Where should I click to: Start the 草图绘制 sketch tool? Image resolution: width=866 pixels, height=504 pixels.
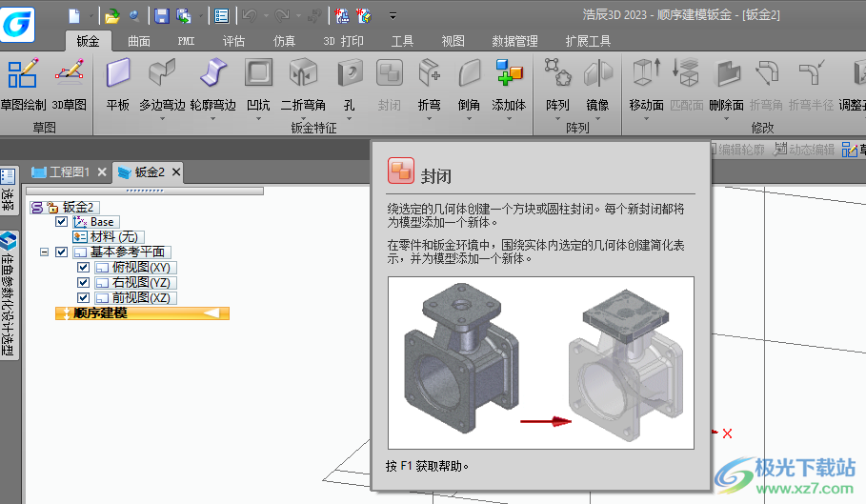click(23, 84)
